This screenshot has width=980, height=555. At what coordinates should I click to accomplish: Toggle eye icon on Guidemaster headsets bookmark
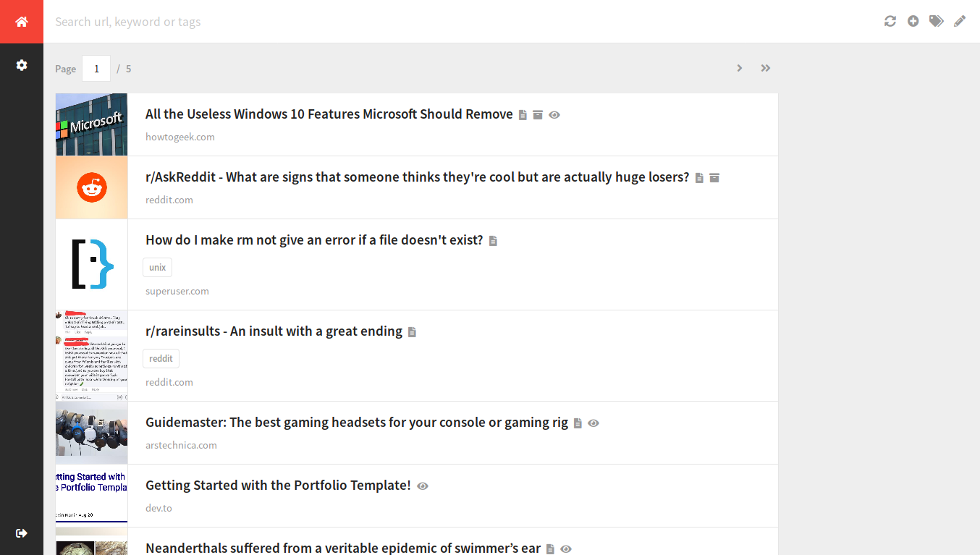594,423
